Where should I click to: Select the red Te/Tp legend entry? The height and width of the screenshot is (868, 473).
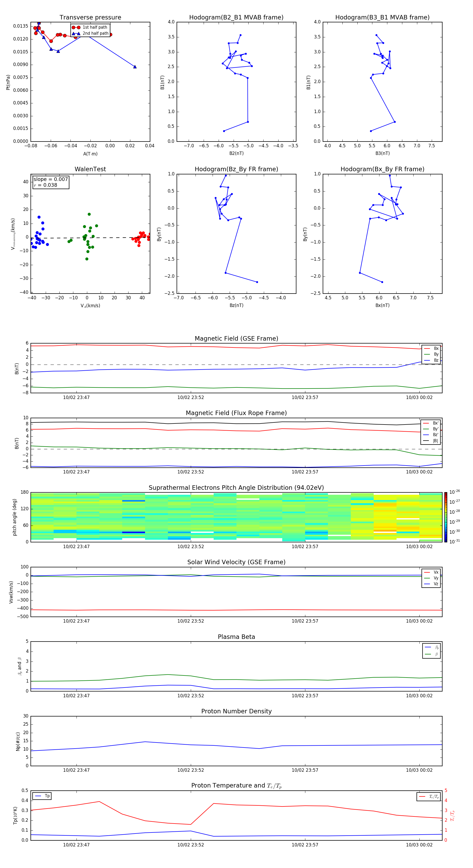[x=429, y=796]
